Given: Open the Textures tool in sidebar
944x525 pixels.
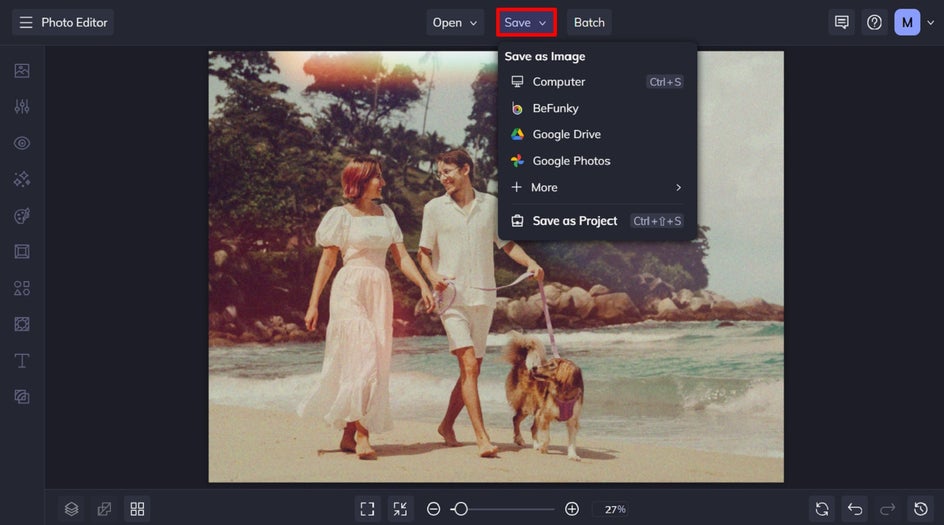Looking at the screenshot, I should 22,397.
